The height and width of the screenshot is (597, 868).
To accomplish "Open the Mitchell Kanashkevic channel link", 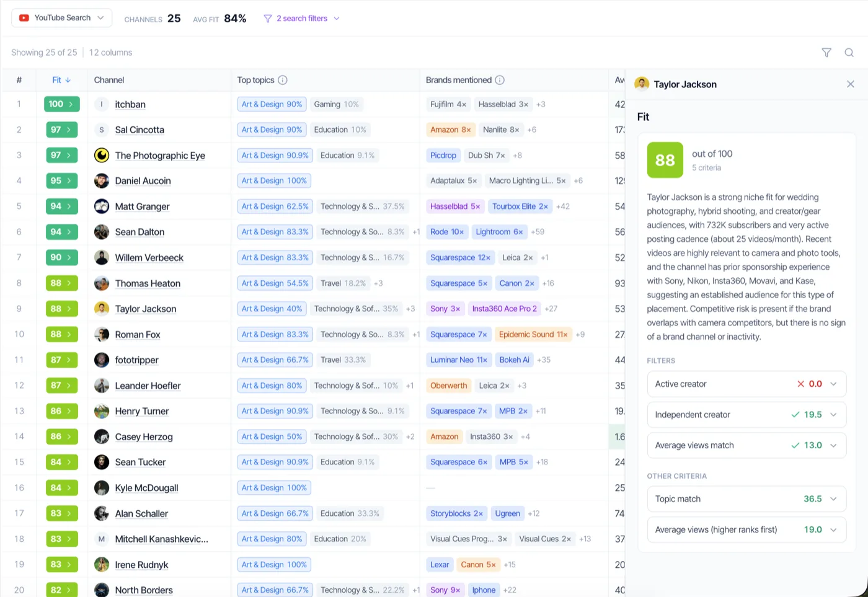I will pos(162,539).
